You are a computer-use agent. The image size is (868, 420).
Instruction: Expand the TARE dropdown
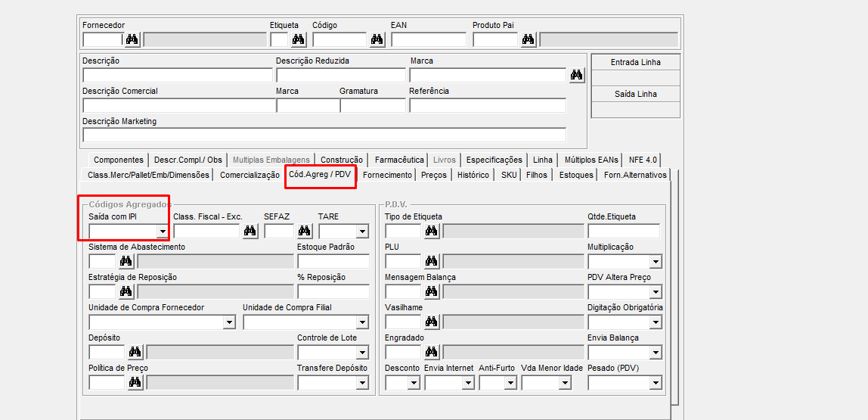[x=363, y=232]
